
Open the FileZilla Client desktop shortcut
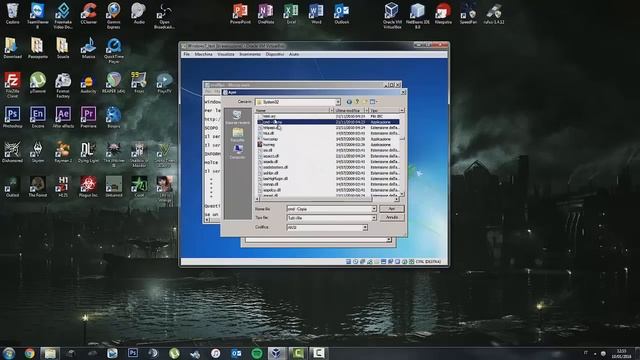pyautogui.click(x=12, y=85)
